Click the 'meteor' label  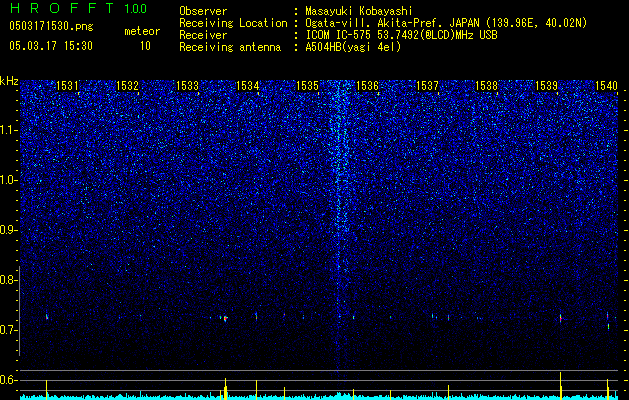(142, 31)
